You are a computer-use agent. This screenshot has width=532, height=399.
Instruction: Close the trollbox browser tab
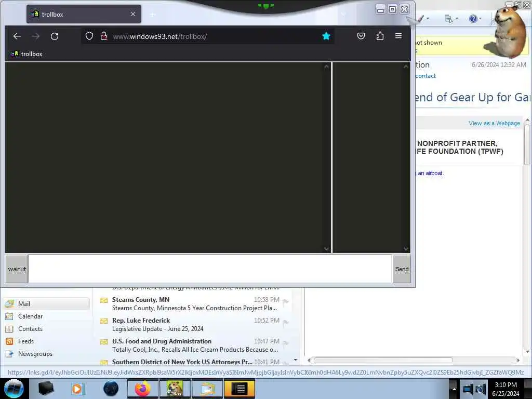pyautogui.click(x=133, y=14)
